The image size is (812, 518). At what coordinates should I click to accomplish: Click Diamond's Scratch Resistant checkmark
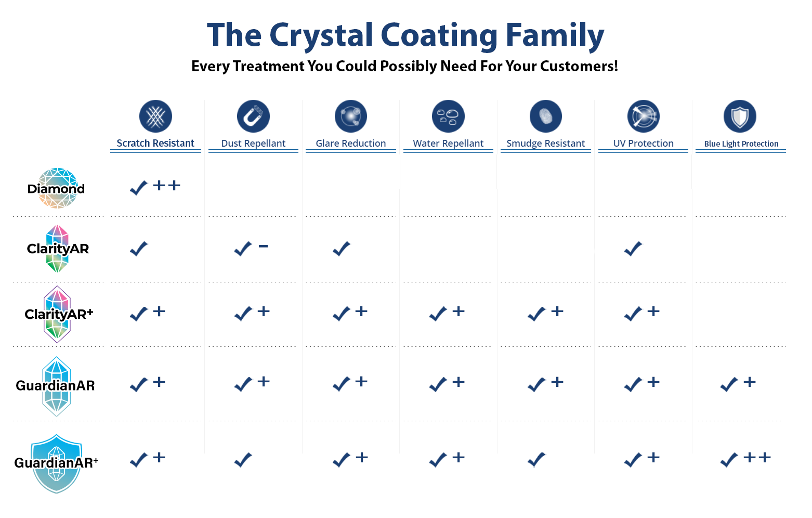[x=139, y=188]
